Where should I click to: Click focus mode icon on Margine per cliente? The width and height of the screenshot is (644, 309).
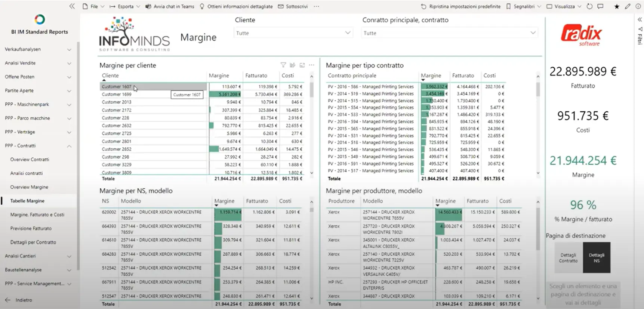click(302, 65)
